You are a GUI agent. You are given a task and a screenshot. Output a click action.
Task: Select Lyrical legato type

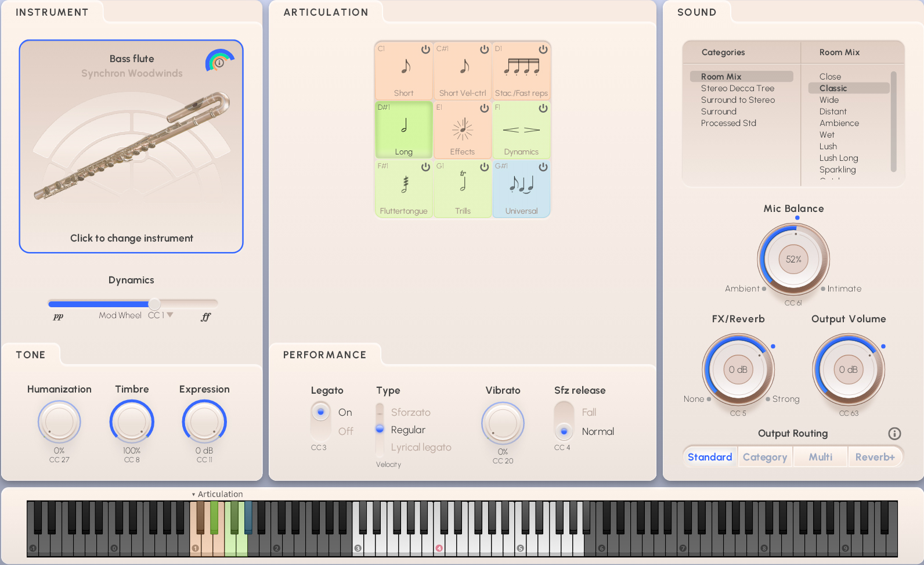pos(420,447)
